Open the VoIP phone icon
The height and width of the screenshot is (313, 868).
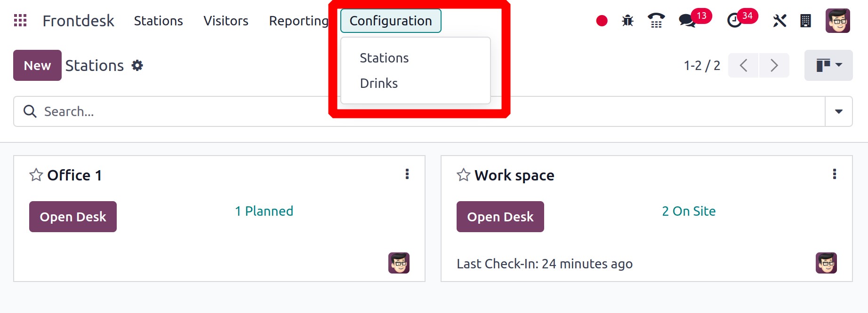pyautogui.click(x=656, y=21)
